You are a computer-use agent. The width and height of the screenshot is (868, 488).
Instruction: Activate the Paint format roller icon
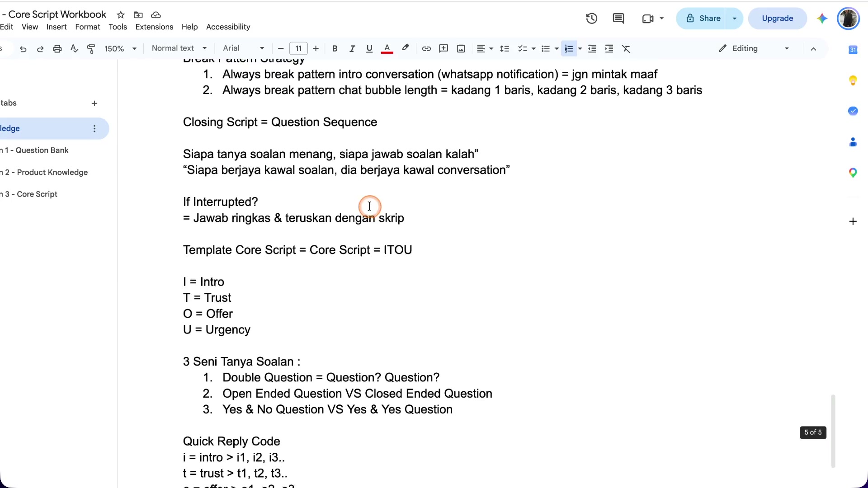coord(91,49)
